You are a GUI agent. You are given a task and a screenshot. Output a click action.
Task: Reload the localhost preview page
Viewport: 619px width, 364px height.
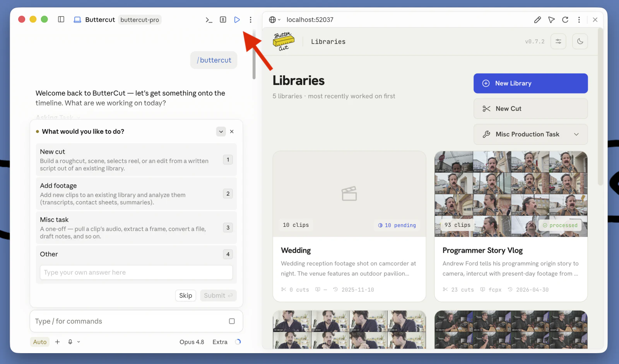[x=565, y=20]
